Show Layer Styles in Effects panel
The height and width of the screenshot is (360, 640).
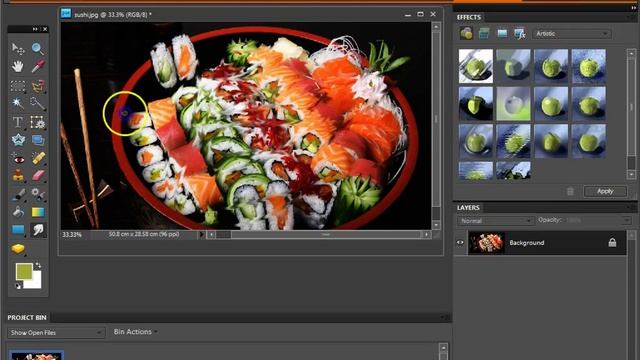pos(484,33)
